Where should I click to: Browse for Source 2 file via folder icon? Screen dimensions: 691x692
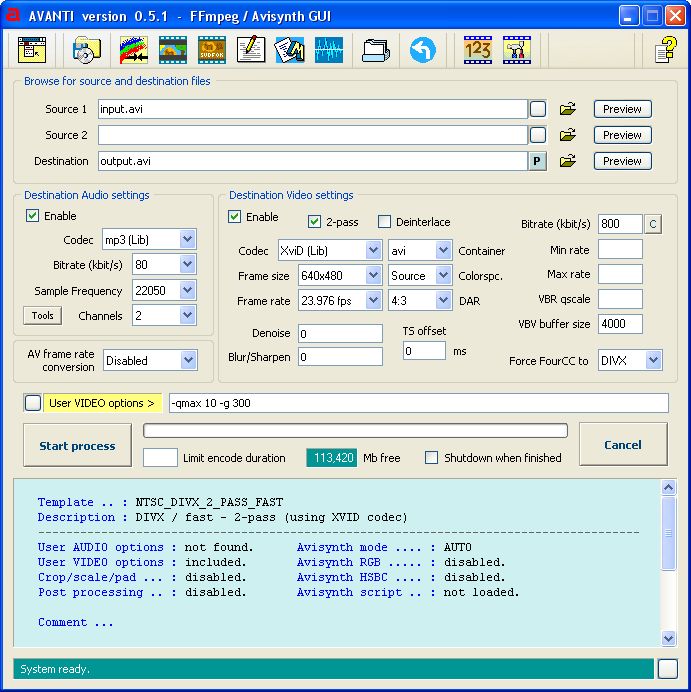568,135
